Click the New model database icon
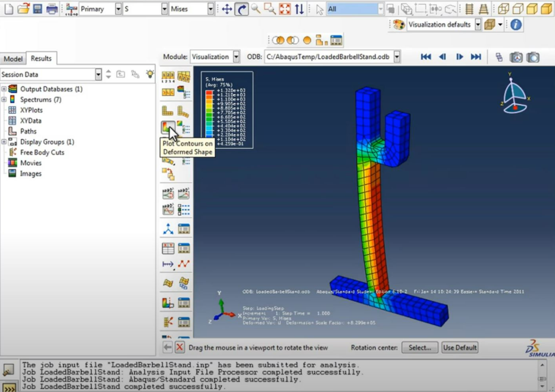Image resolution: width=555 pixels, height=392 pixels. click(x=9, y=9)
